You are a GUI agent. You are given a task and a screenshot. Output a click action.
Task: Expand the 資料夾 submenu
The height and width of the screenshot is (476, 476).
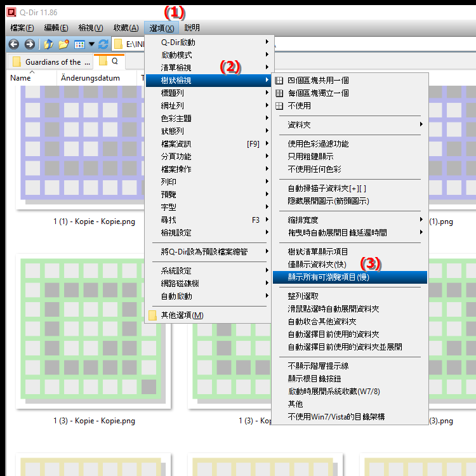pos(350,125)
